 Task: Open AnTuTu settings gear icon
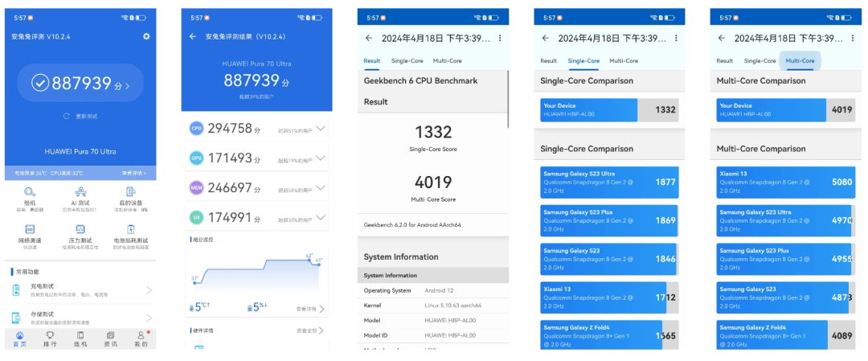click(x=146, y=36)
